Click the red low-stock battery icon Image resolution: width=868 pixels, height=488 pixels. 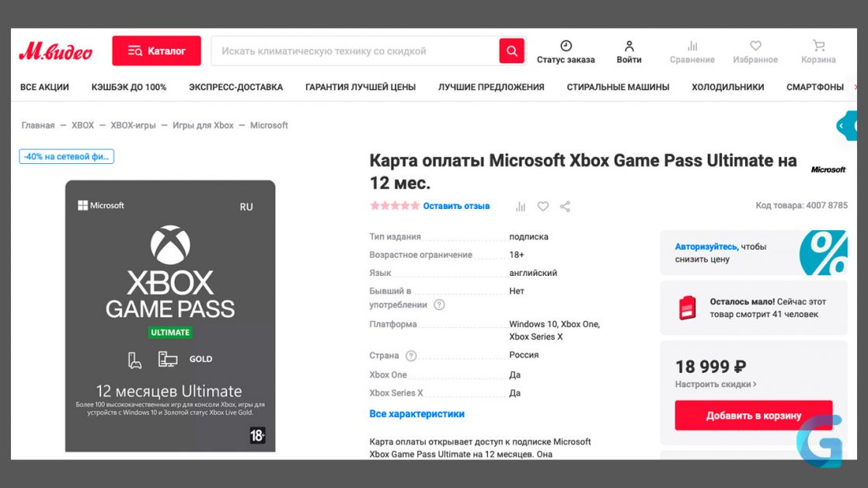tap(687, 308)
